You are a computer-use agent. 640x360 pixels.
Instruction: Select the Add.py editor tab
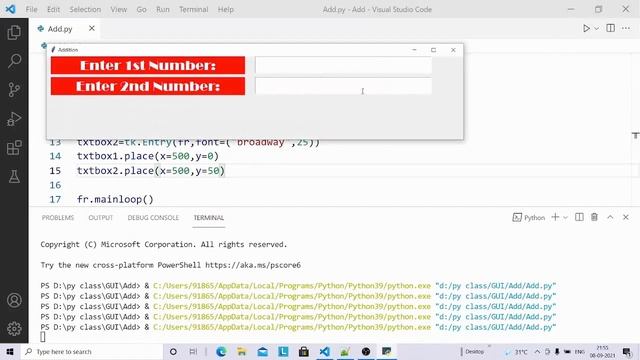[x=60, y=29]
